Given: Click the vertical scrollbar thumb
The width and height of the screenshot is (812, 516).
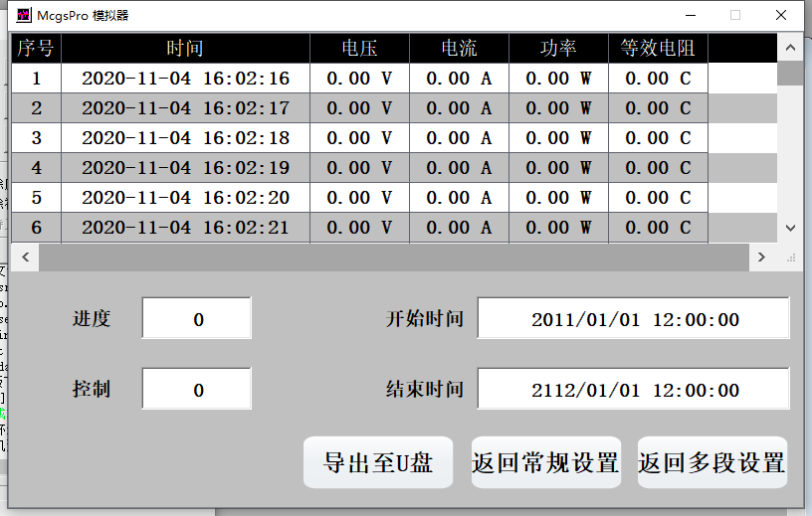Looking at the screenshot, I should click(790, 73).
